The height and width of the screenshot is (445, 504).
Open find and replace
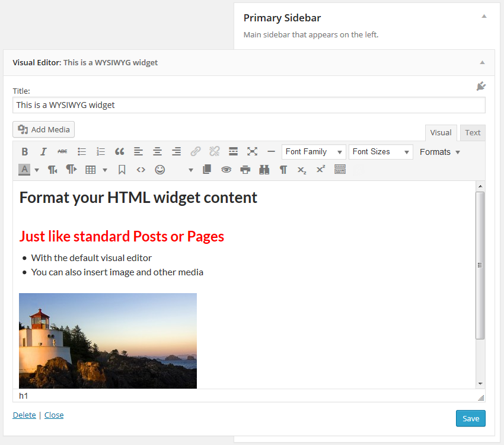coord(264,169)
